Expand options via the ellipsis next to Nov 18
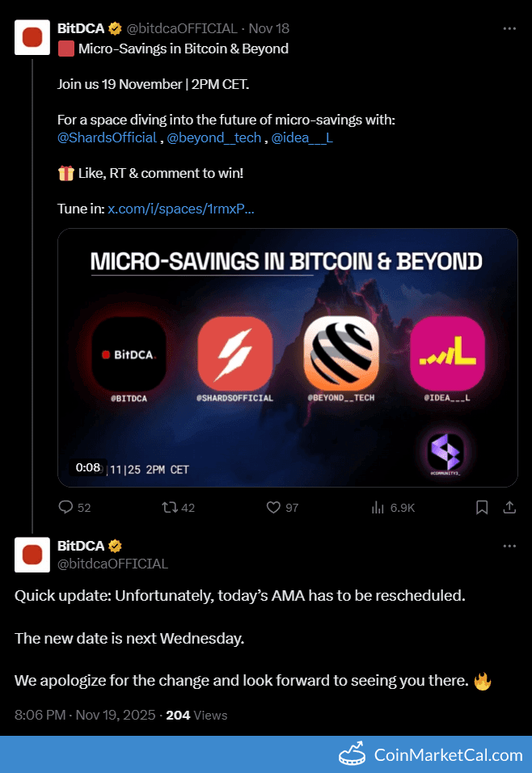This screenshot has height=773, width=532. (x=509, y=27)
